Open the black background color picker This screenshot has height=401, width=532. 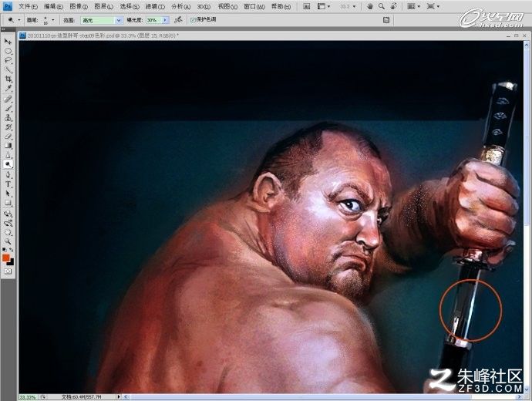[12, 262]
